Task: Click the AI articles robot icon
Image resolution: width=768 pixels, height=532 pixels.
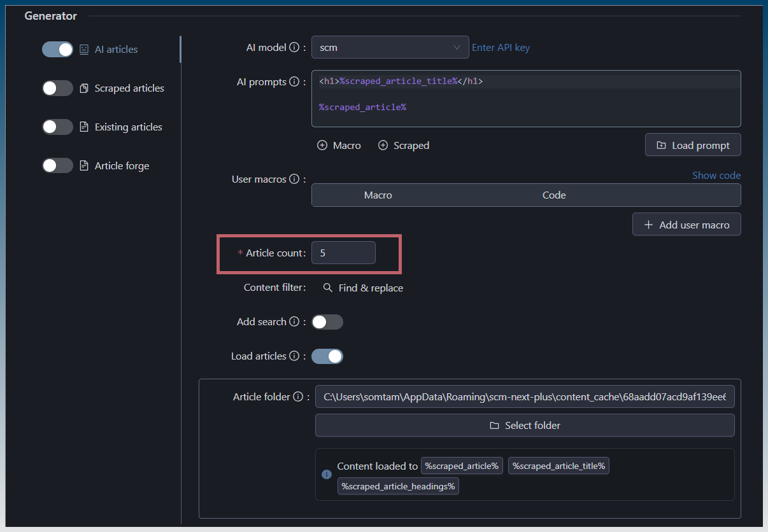Action: pos(84,49)
